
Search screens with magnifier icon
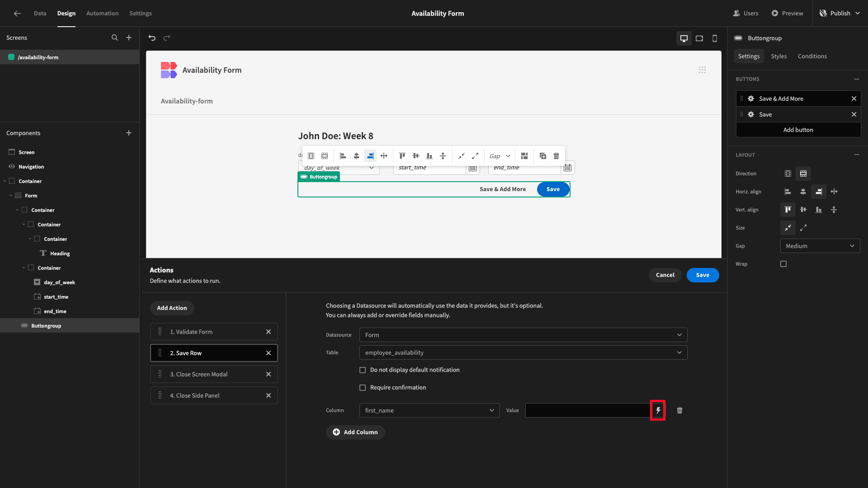tap(115, 38)
